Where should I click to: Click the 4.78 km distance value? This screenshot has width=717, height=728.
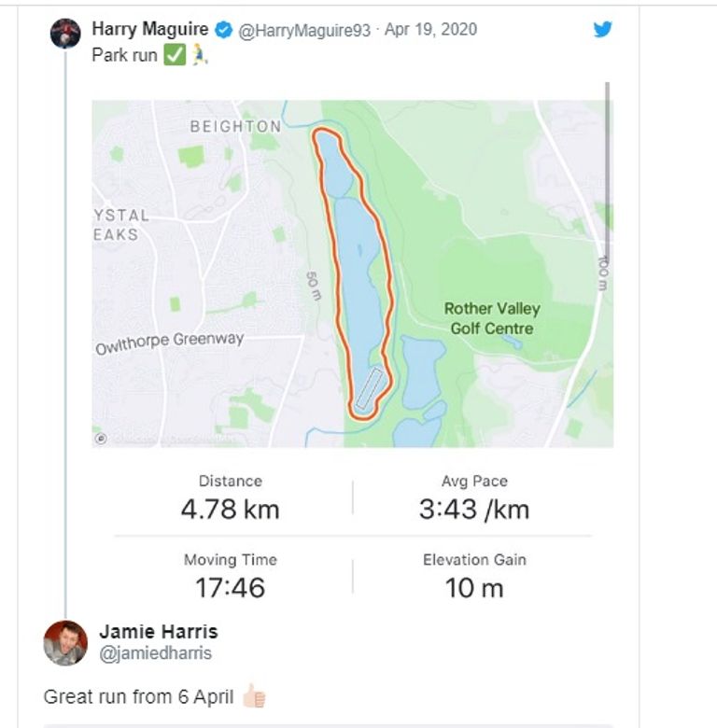coord(230,510)
